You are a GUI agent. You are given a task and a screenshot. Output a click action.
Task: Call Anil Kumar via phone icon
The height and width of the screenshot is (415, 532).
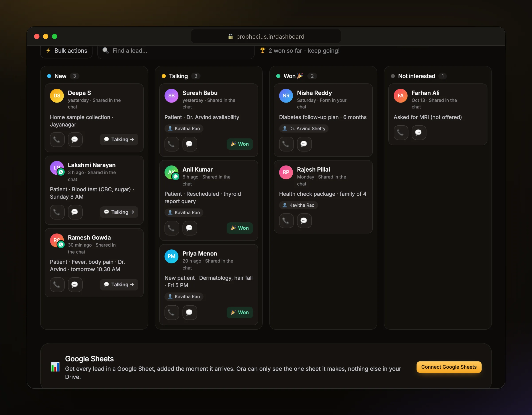coord(172,228)
